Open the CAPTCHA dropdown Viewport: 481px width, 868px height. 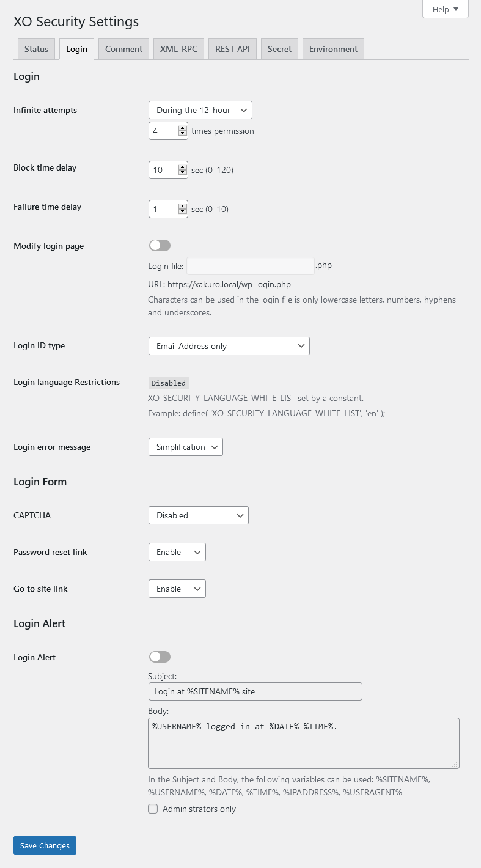(199, 515)
